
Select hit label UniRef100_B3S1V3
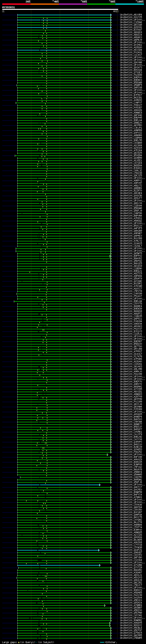pyautogui.click(x=131, y=331)
